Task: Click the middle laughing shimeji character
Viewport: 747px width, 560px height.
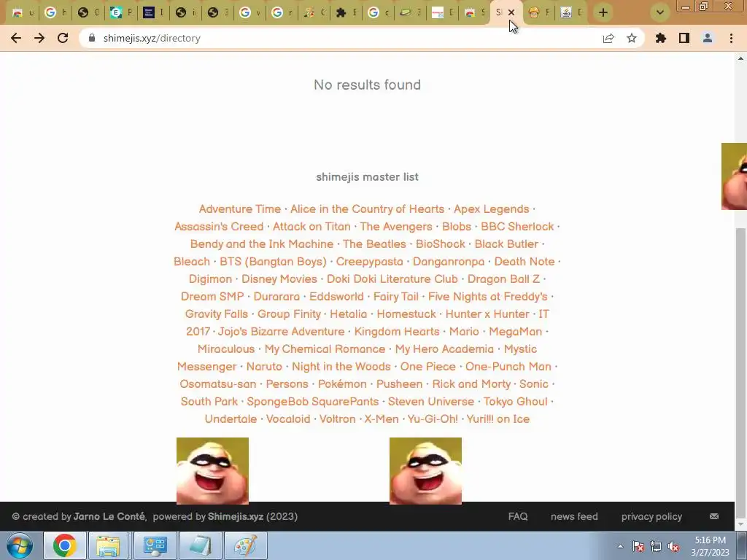Action: click(425, 470)
